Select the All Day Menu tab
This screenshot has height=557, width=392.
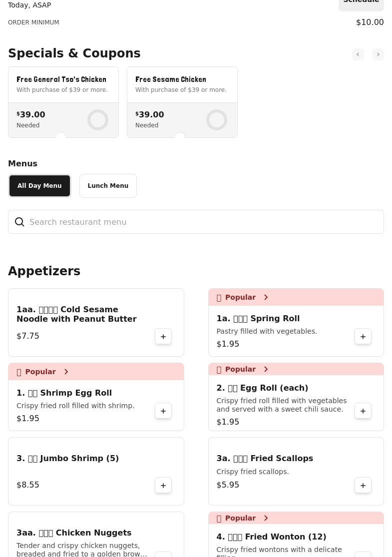click(x=39, y=186)
